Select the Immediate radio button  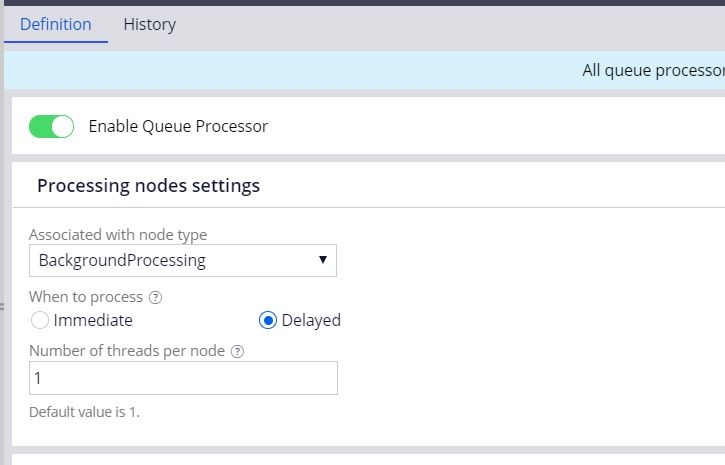pyautogui.click(x=40, y=320)
